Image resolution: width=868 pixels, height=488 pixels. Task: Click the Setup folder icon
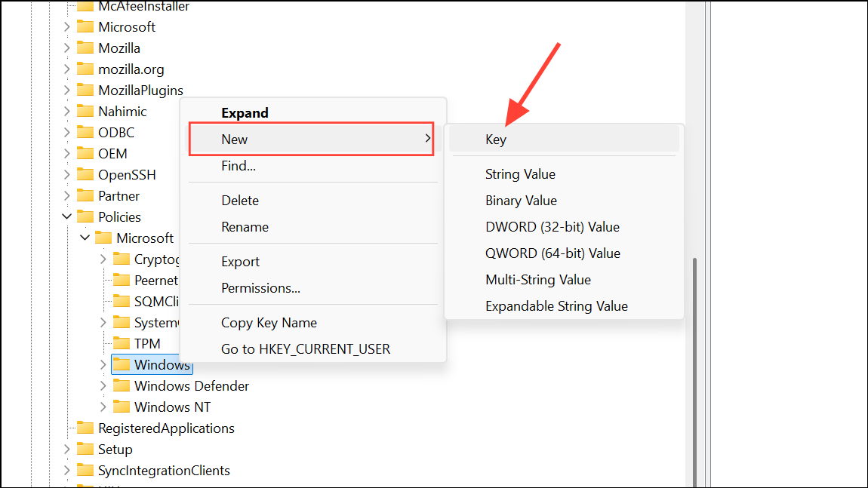(85, 449)
